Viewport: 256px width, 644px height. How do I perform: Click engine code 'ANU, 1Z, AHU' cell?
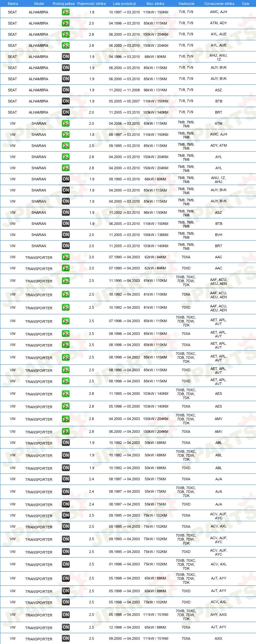219,180
